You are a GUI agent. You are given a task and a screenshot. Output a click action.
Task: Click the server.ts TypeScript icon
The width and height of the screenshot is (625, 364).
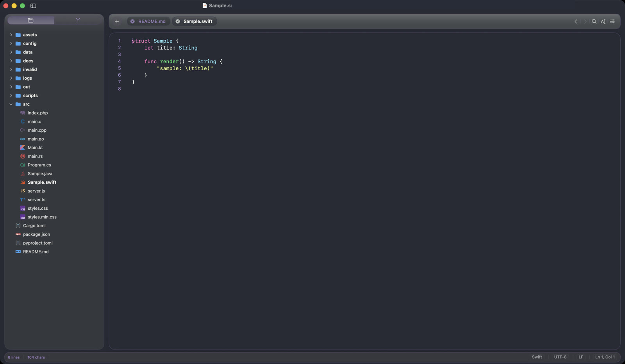(x=23, y=200)
